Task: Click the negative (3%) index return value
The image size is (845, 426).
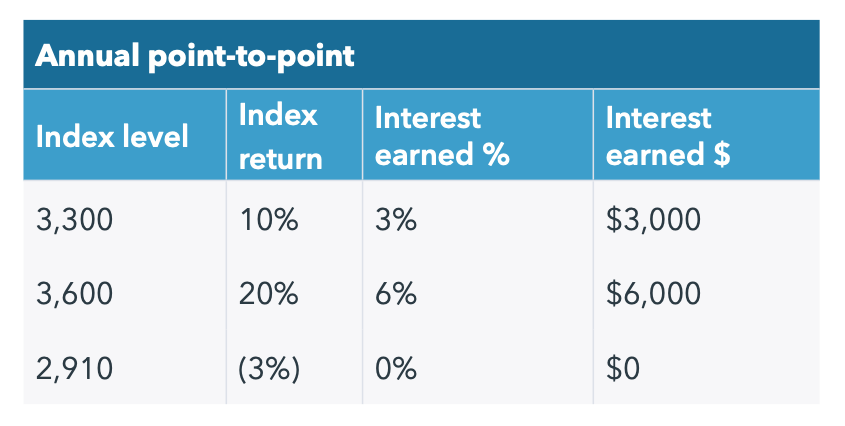Action: click(269, 369)
